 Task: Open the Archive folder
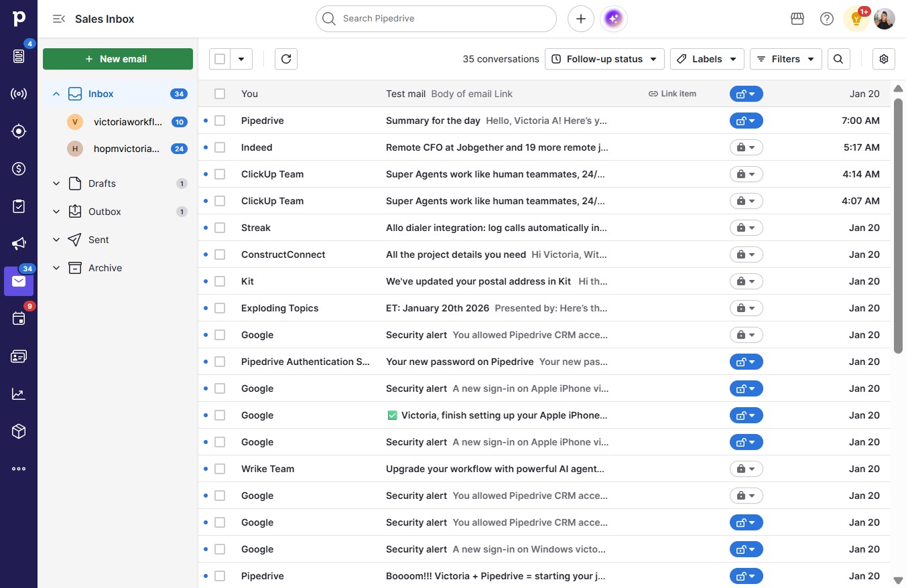click(118, 268)
